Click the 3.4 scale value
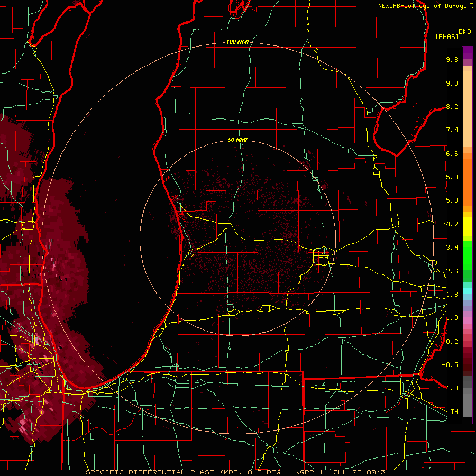Image resolution: width=476 pixels, height=476 pixels. coord(452,248)
